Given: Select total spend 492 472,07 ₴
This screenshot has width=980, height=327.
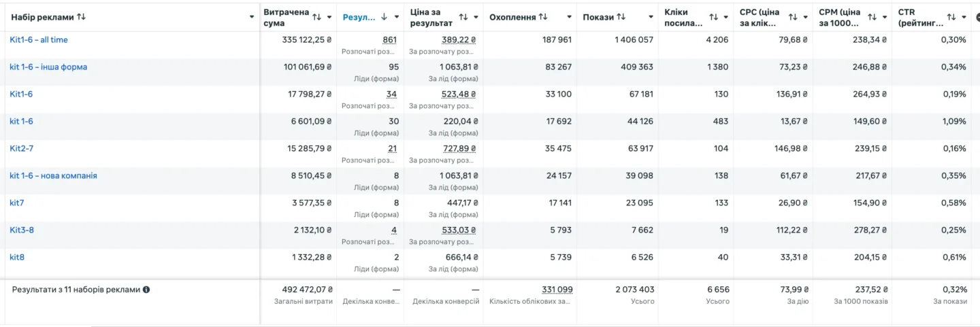Looking at the screenshot, I should [306, 290].
